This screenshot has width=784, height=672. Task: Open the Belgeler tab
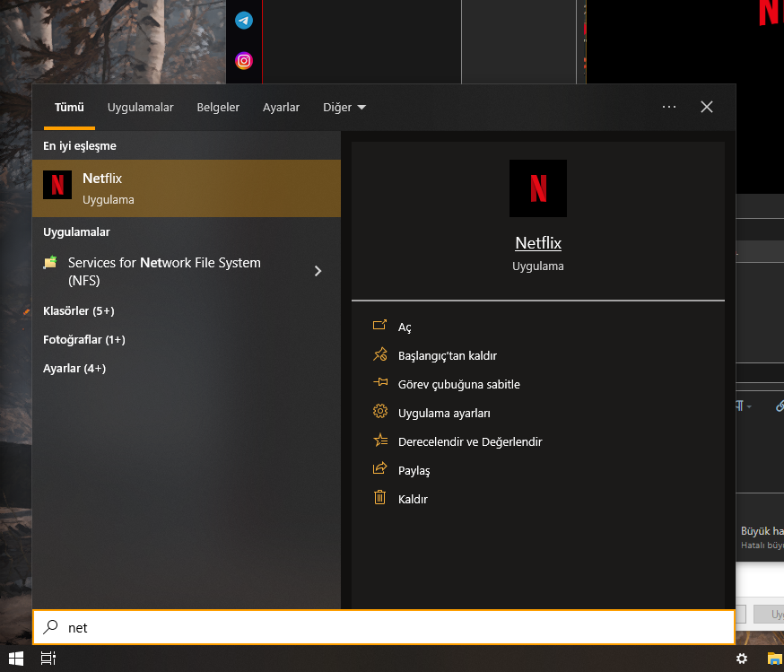[218, 108]
